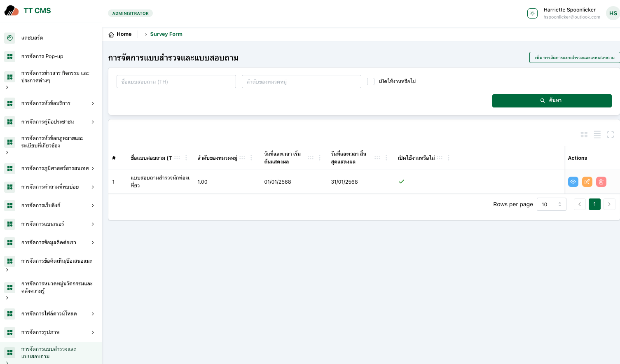The height and width of the screenshot is (364, 620).
Task: Expand การจัดการคำถามที่พบบ่อย submenu chevron
Action: point(93,187)
